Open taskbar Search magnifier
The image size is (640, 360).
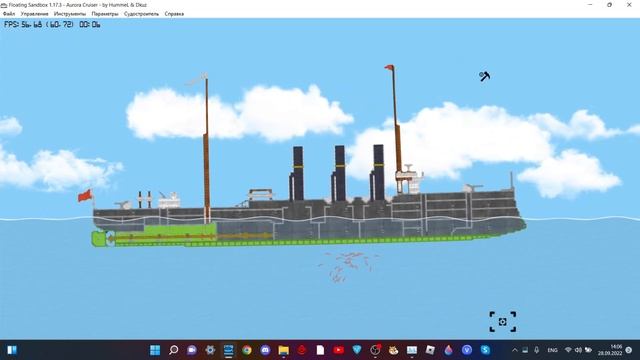(173, 350)
